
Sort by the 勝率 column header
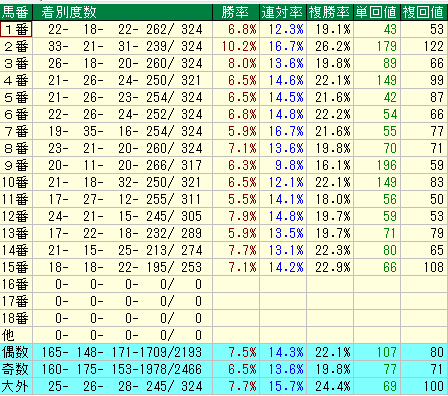point(236,12)
